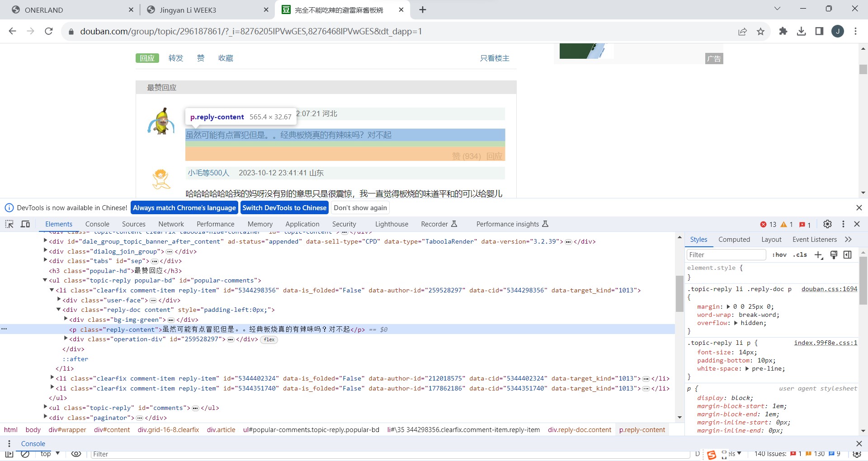The height and width of the screenshot is (461, 868).
Task: Toggle the :hov element state panel
Action: 779,255
